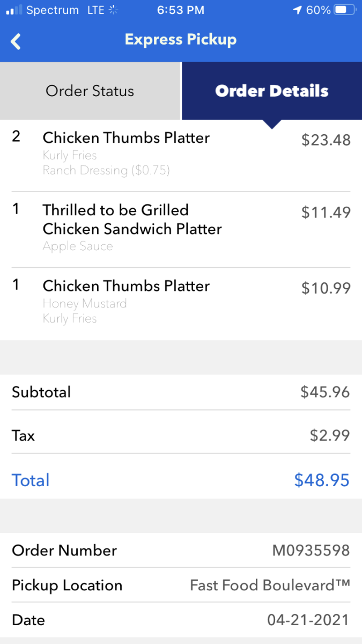Open Thrilled to be Grilled Chicken Sandwich item
The height and width of the screenshot is (644, 362).
pos(132,219)
